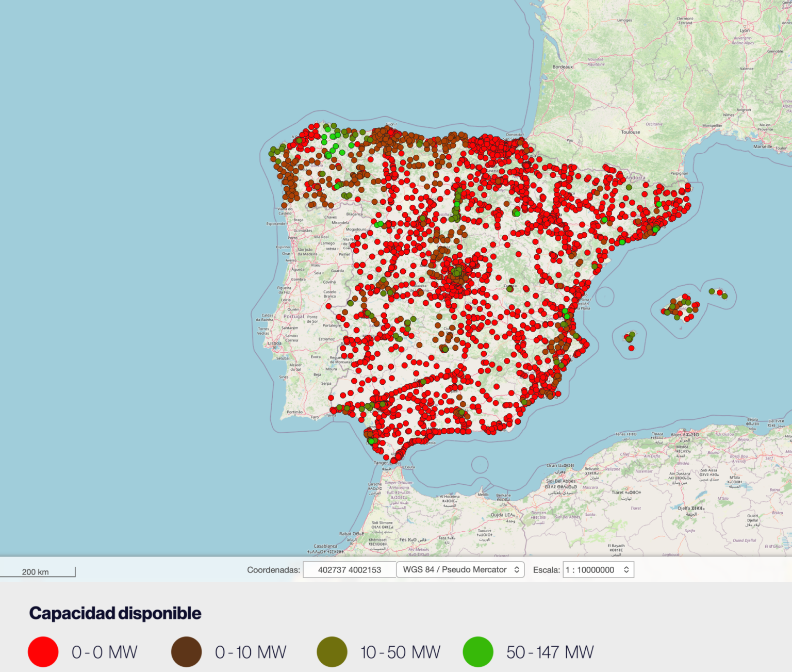Click the red marker south of Ibiza
The width and height of the screenshot is (792, 672).
(x=631, y=348)
